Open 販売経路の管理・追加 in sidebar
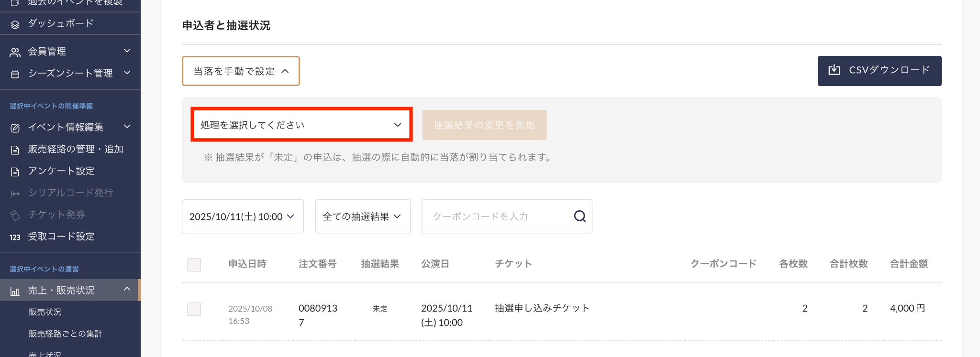The height and width of the screenshot is (357, 980). click(76, 149)
